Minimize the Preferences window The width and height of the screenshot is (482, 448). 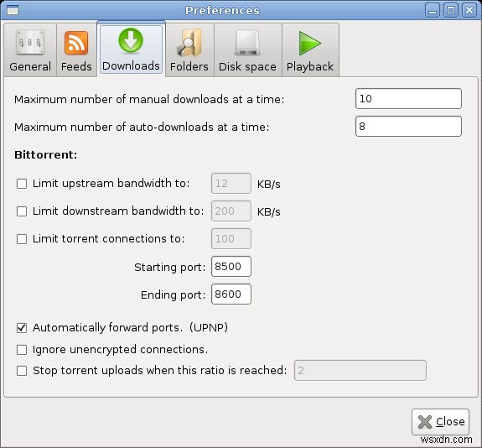point(433,10)
